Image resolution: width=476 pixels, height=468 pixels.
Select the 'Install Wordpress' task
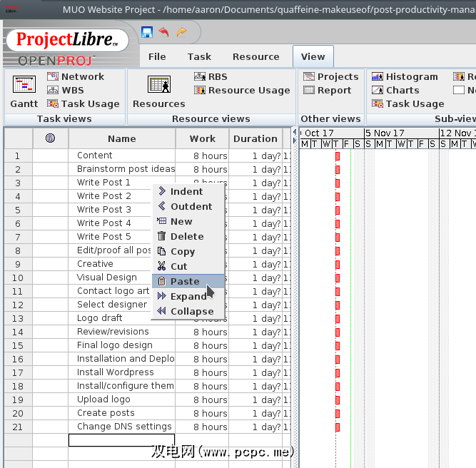pos(116,372)
